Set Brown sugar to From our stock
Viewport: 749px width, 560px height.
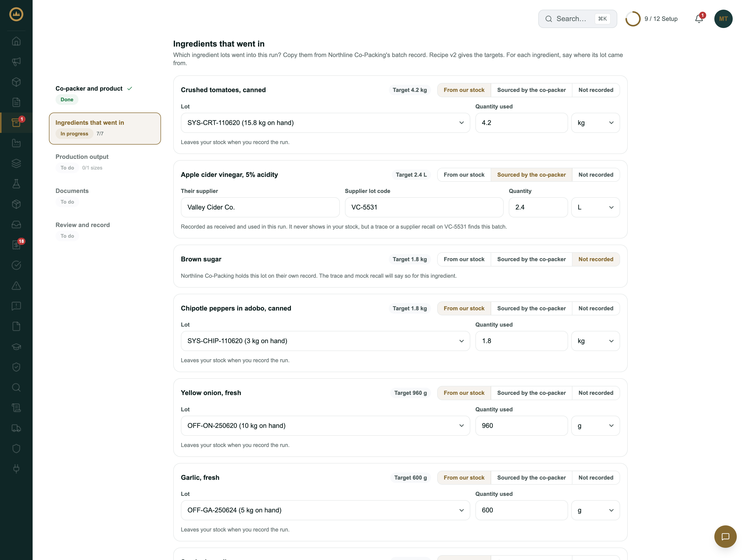464,259
